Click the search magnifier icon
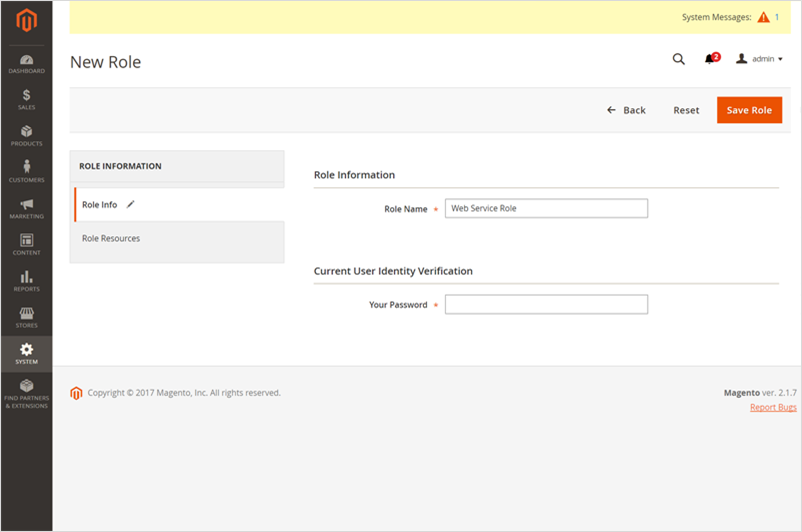The height and width of the screenshot is (532, 802). tap(678, 59)
